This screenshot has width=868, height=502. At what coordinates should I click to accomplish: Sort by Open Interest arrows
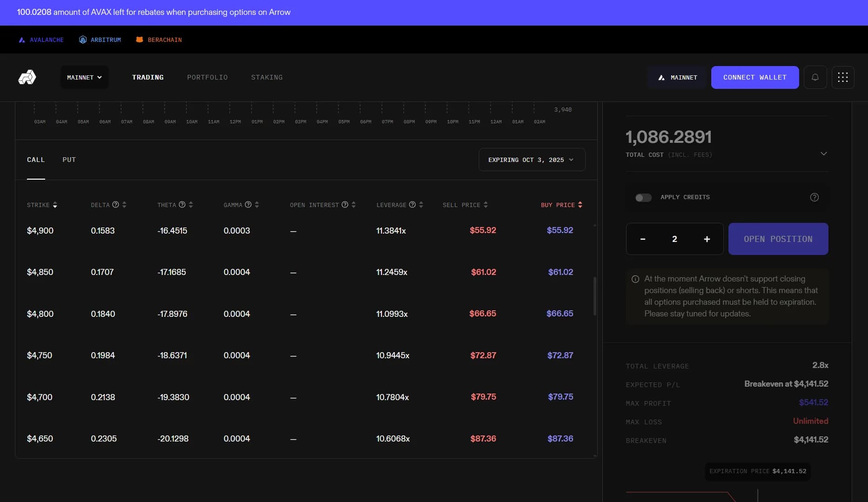point(354,205)
